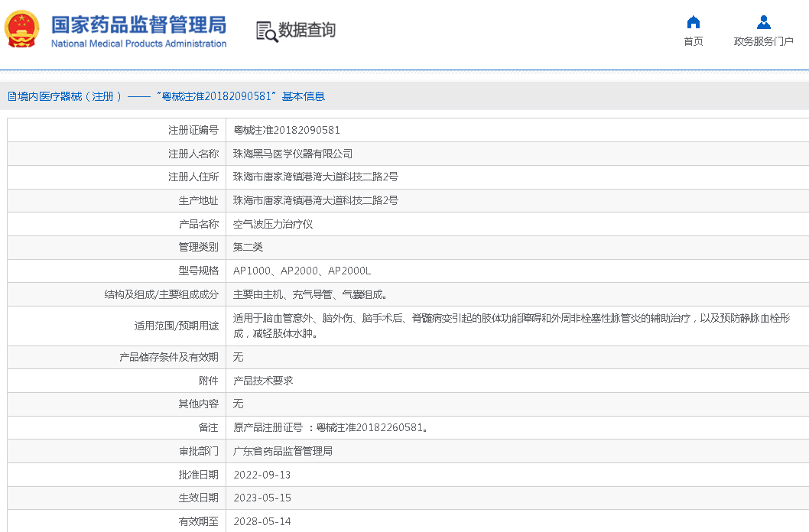Click the remark with original certificate number
809x532 pixels.
(330, 427)
